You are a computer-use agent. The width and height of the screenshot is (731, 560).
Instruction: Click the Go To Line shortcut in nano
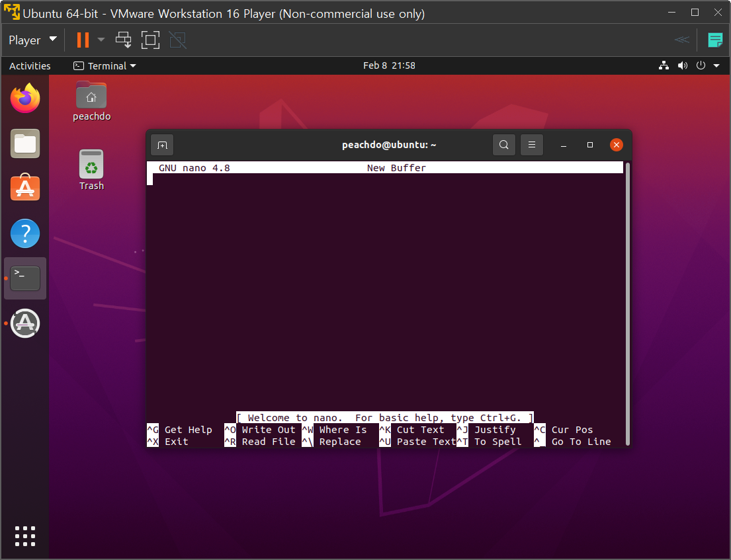(572, 442)
